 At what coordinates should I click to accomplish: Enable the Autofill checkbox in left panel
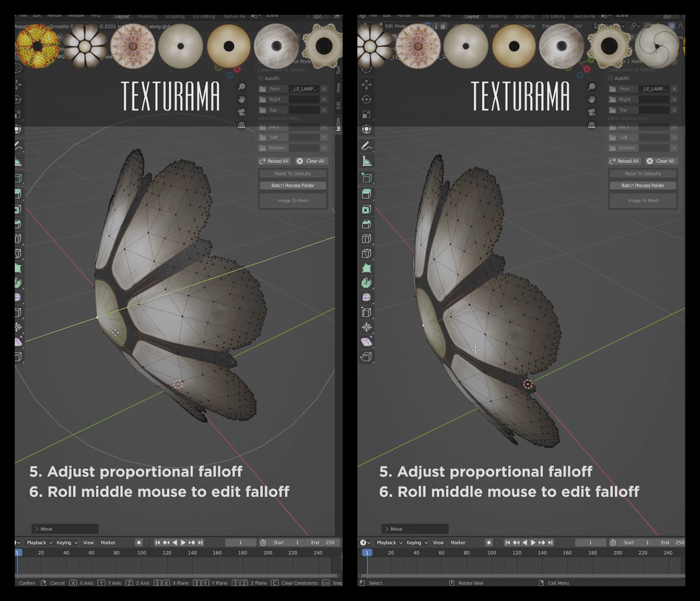(x=261, y=78)
